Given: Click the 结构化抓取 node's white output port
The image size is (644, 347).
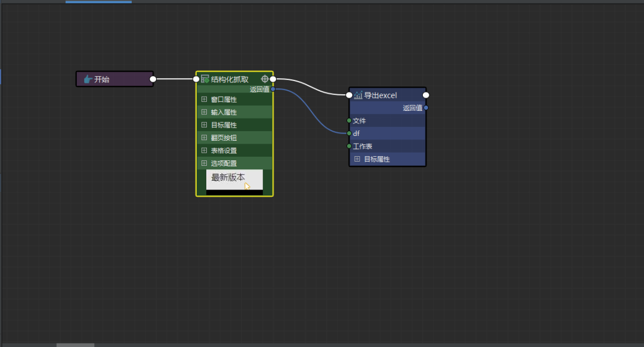Looking at the screenshot, I should tap(273, 79).
